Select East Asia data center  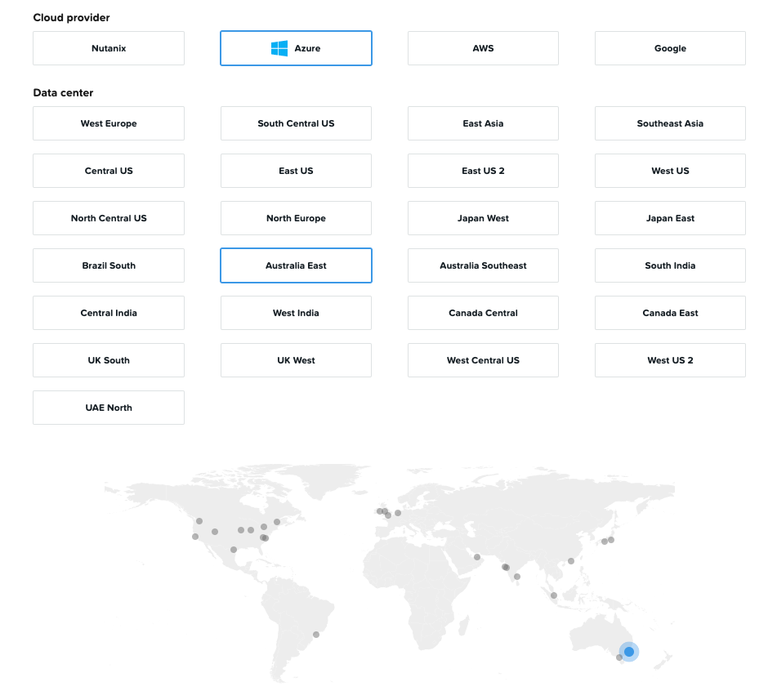483,123
